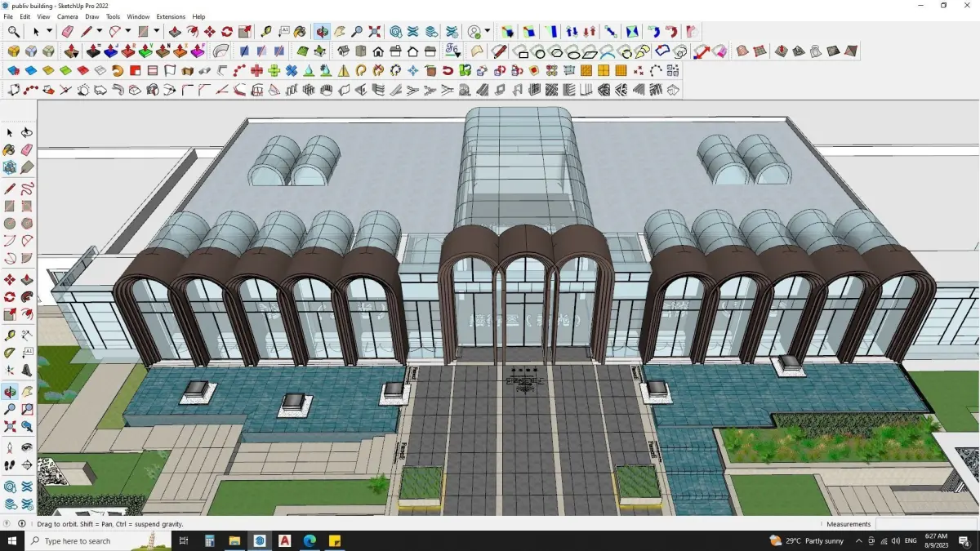Open the weather widget 29°C Partly sunny
980x551 pixels.
[x=807, y=540]
